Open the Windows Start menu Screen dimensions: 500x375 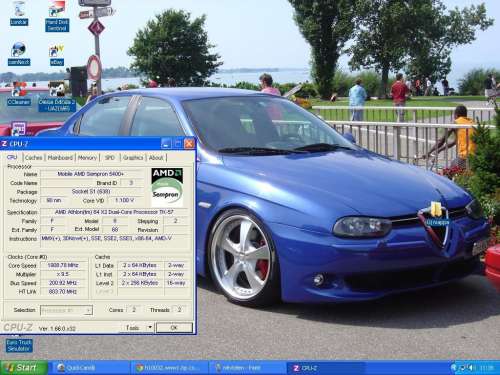point(24,368)
